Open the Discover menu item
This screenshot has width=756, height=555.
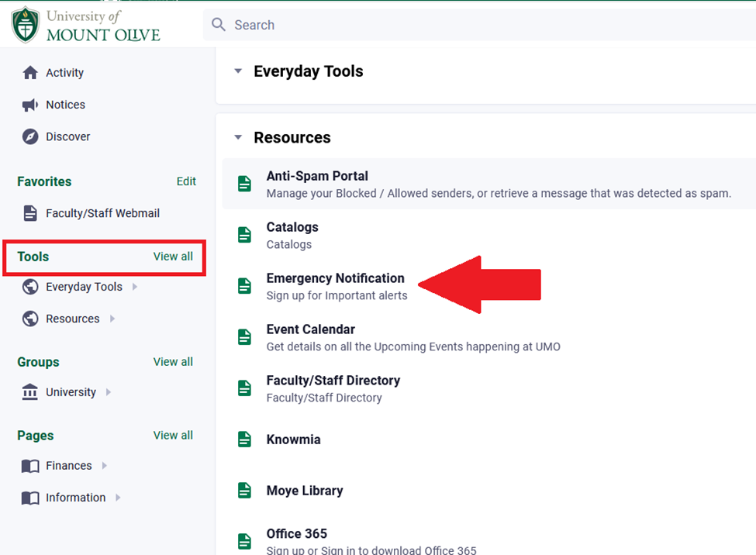tap(68, 136)
